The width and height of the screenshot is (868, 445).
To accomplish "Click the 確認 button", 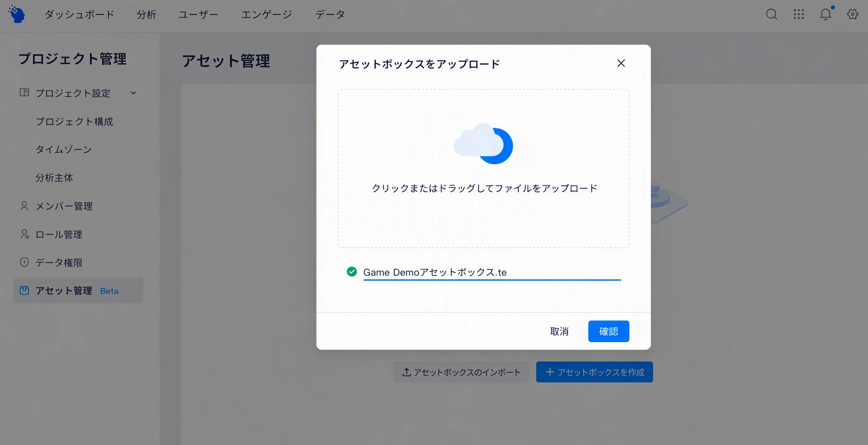I will point(608,331).
